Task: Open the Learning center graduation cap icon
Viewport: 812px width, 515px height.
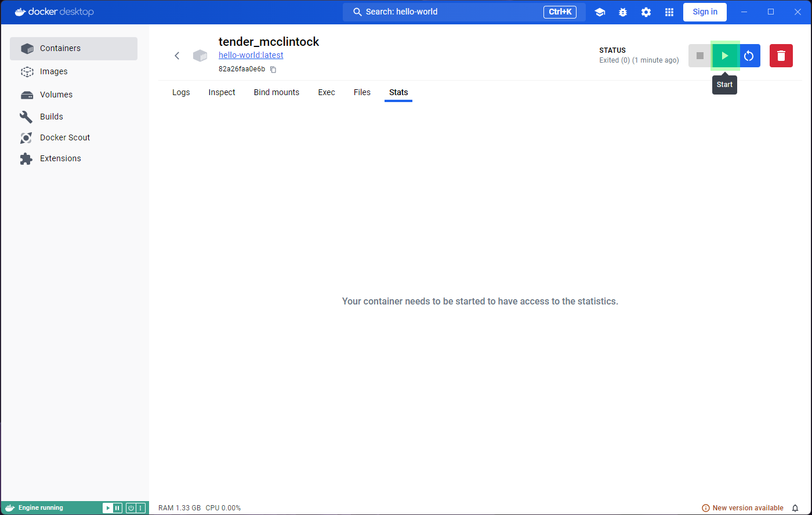Action: [x=600, y=12]
